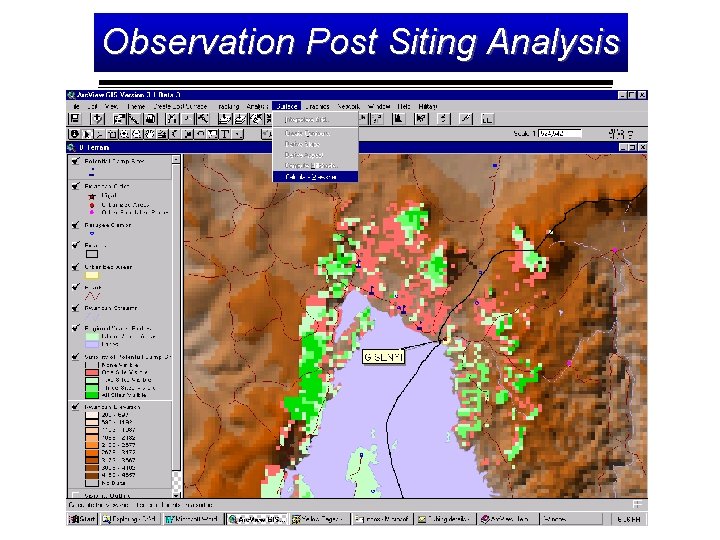Viewport: 720px width, 540px height.
Task: Click the Save Project toolbar icon
Action: tap(74, 119)
